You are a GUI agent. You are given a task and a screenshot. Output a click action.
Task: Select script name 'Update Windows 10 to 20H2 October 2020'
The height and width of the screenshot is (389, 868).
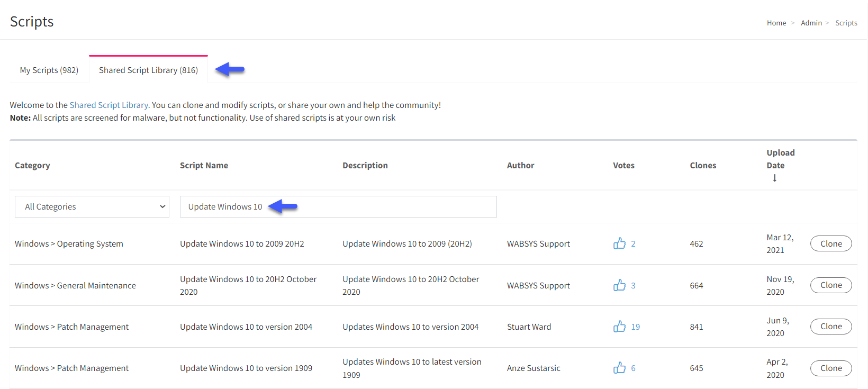pos(248,285)
